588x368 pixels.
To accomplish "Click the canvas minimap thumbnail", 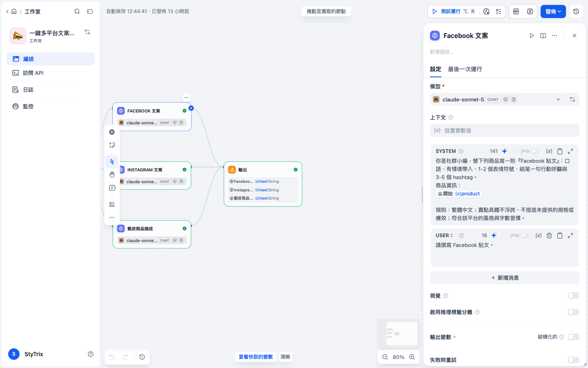I will [x=399, y=334].
